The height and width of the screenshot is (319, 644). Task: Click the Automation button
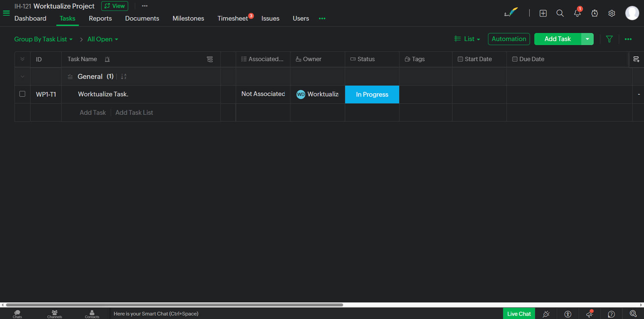(x=508, y=39)
